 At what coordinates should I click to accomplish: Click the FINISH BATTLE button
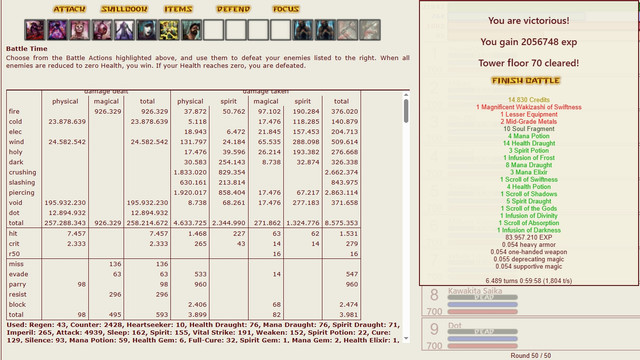pos(526,80)
